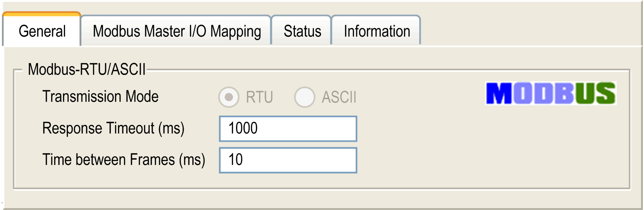Click the ASCII option text label
This screenshot has width=644, height=210.
[339, 97]
